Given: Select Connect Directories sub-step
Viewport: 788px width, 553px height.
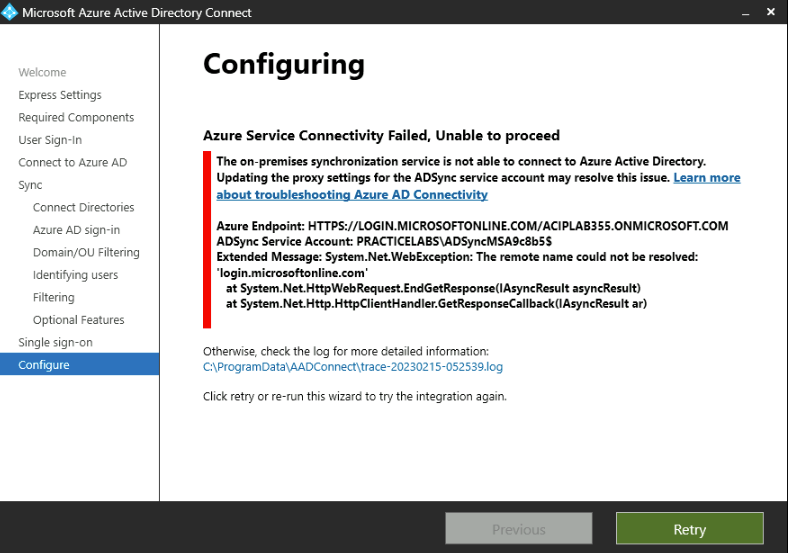Looking at the screenshot, I should [x=83, y=208].
